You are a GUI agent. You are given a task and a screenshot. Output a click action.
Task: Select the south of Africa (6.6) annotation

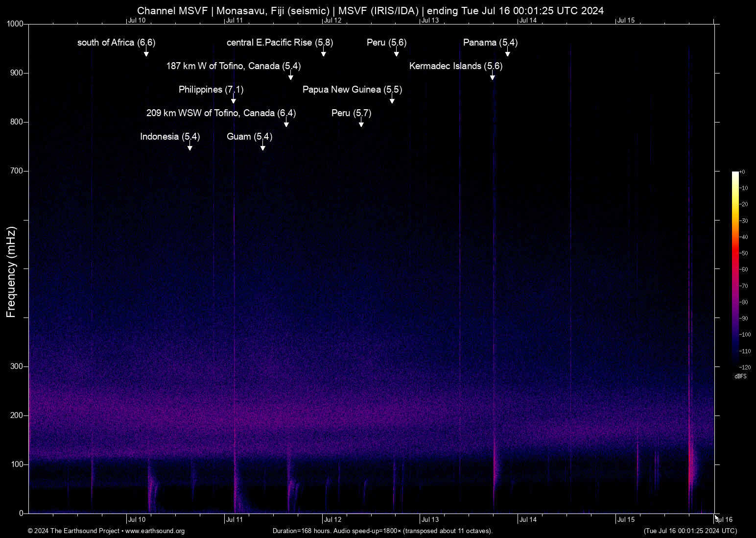116,43
